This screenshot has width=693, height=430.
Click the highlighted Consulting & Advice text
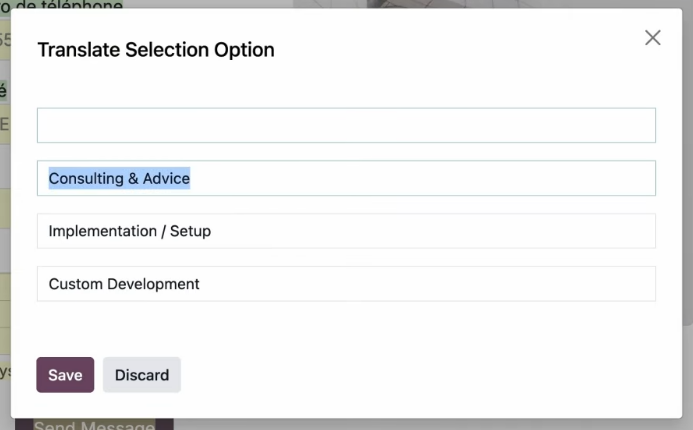pyautogui.click(x=119, y=179)
